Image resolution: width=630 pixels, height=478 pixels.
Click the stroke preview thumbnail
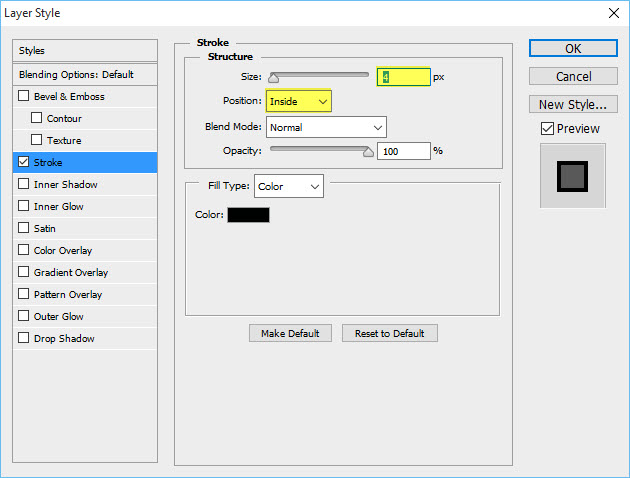pyautogui.click(x=573, y=176)
